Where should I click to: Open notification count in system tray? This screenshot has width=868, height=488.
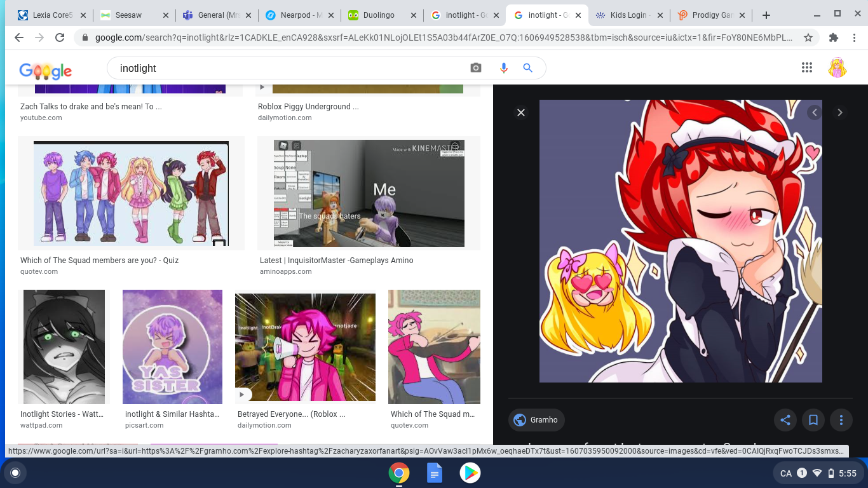802,473
